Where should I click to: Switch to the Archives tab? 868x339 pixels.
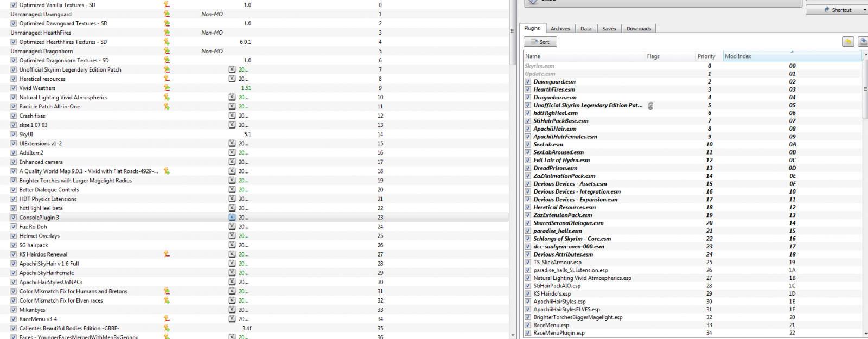pos(560,29)
